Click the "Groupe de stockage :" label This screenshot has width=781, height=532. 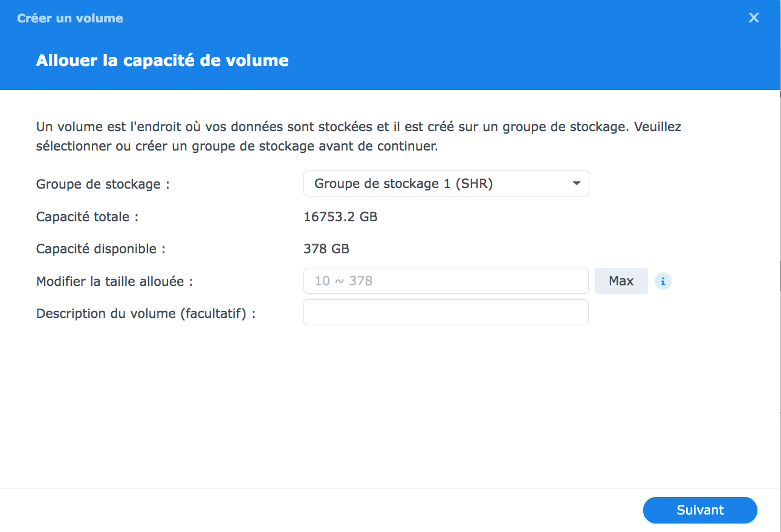[103, 184]
